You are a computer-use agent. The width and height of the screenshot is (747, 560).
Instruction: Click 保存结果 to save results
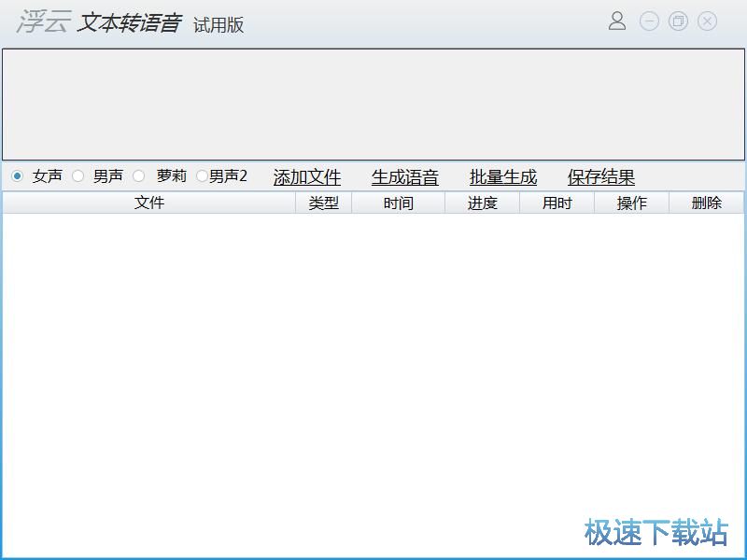(601, 177)
